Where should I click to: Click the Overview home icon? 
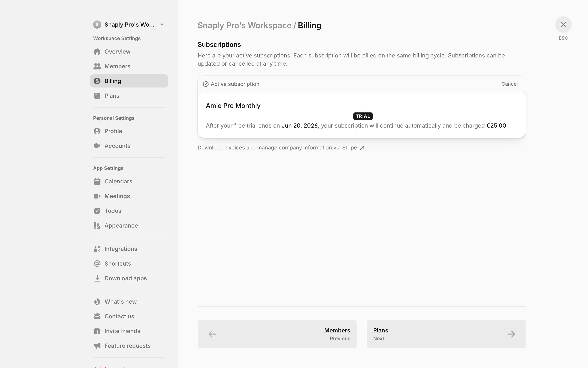point(97,52)
